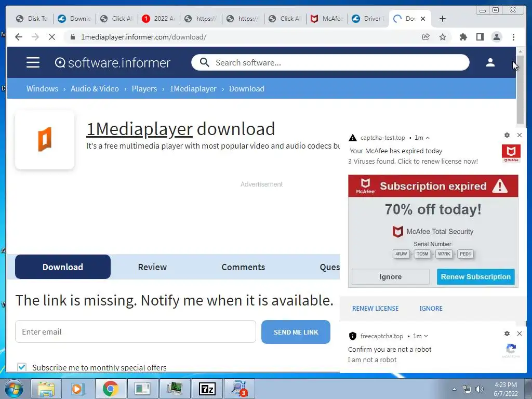Screen dimensions: 532x399
Task: Click the reCAPTCHA icon in notification
Action: pyautogui.click(x=511, y=350)
